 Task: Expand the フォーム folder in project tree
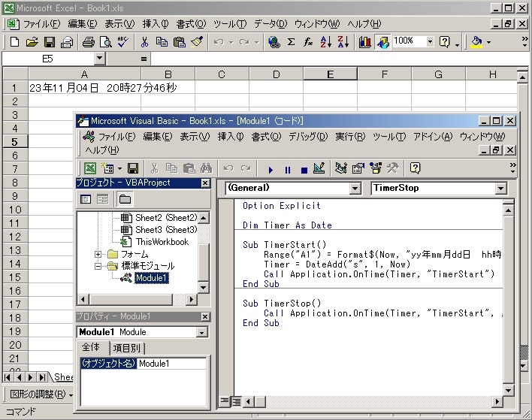pyautogui.click(x=98, y=254)
